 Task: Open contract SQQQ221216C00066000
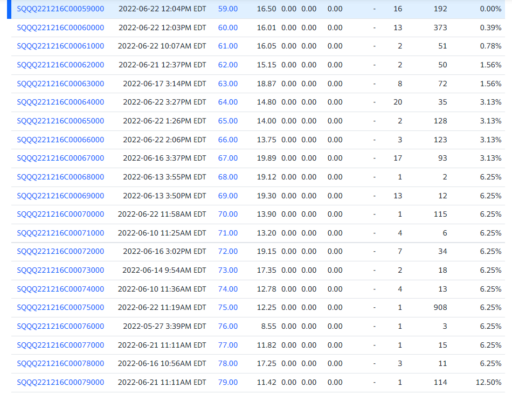[60, 140]
